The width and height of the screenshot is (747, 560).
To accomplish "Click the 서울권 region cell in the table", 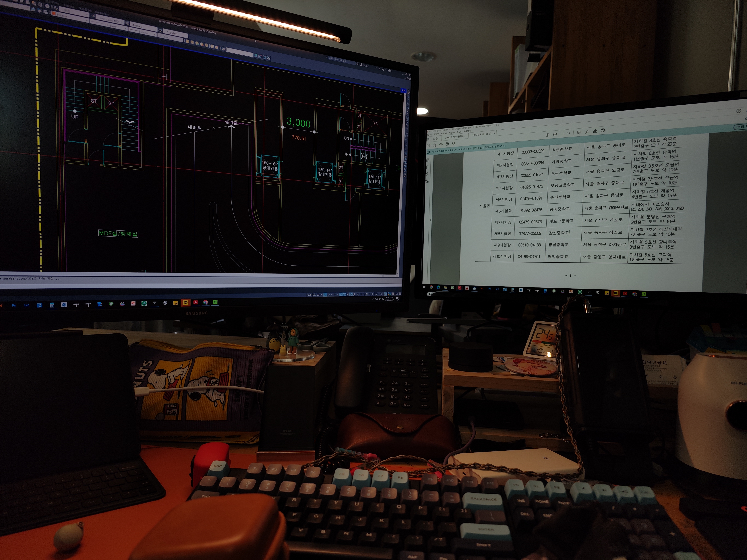I will (484, 206).
